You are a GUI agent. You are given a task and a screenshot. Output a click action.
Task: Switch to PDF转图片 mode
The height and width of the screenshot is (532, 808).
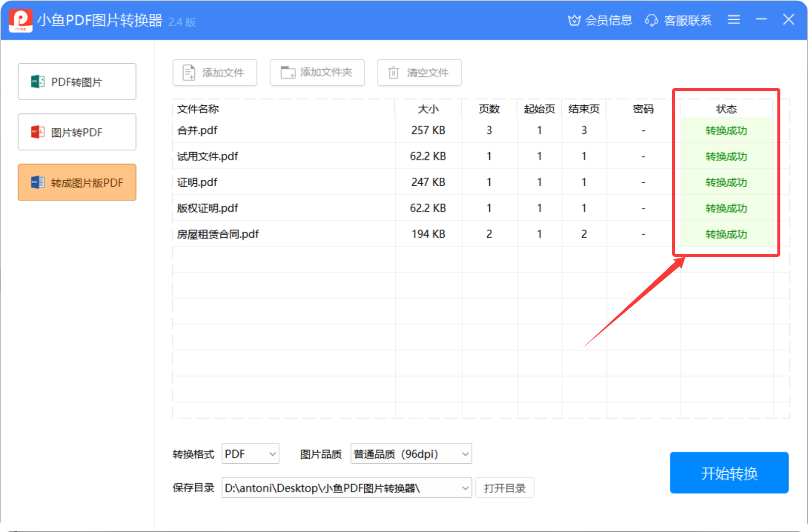[x=77, y=82]
